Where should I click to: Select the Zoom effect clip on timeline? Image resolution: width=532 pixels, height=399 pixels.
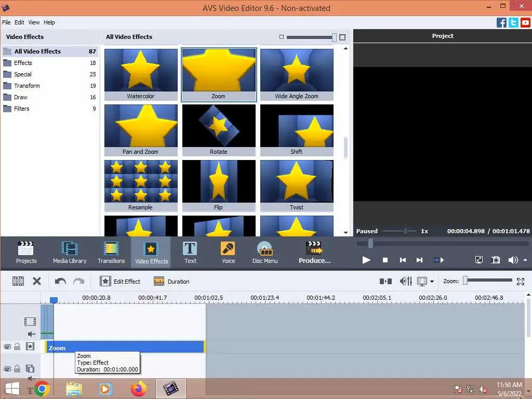tap(125, 347)
